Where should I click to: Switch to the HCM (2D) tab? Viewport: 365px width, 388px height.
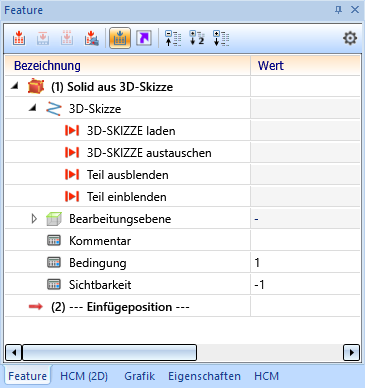[84, 376]
